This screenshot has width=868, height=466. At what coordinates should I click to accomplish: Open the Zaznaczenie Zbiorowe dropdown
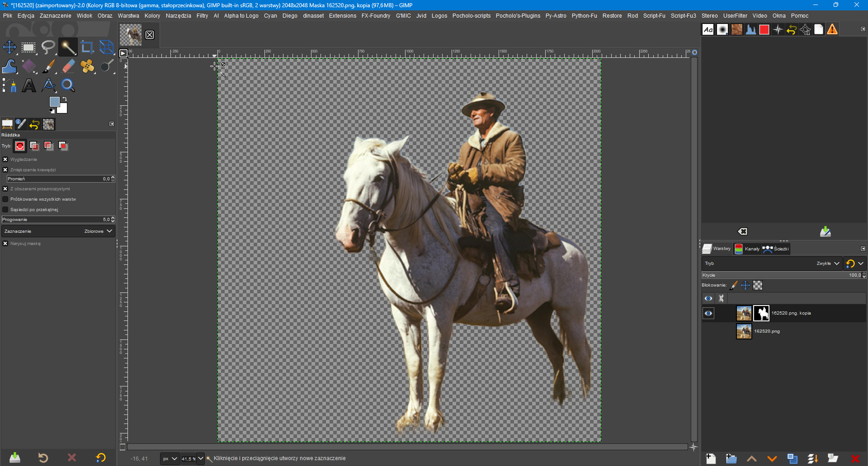tap(58, 231)
